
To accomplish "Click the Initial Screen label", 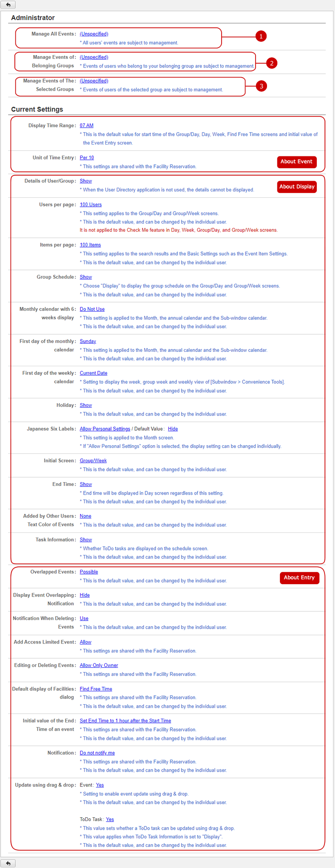I will pos(60,461).
